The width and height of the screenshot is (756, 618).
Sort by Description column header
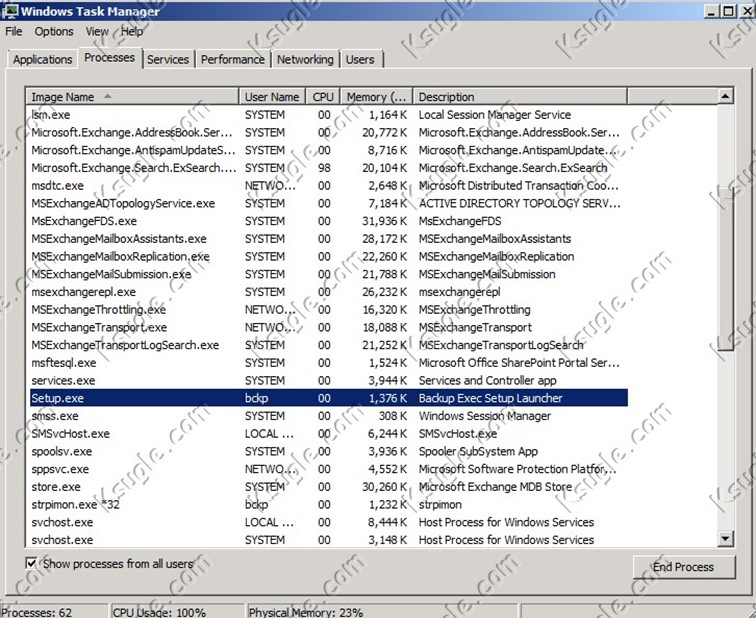tap(520, 96)
